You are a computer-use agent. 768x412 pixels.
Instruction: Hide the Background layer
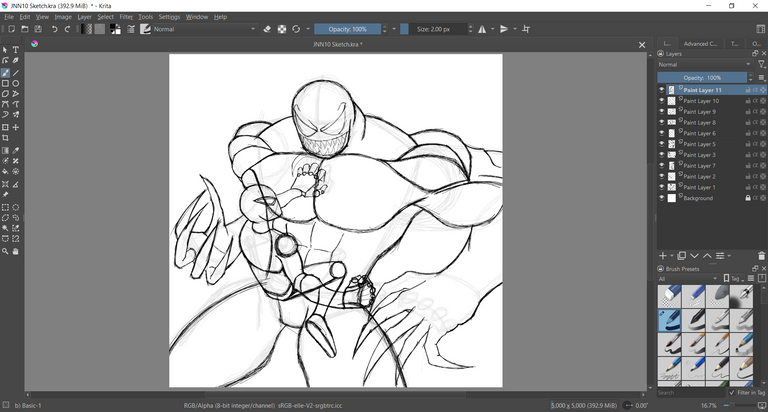[x=662, y=198]
